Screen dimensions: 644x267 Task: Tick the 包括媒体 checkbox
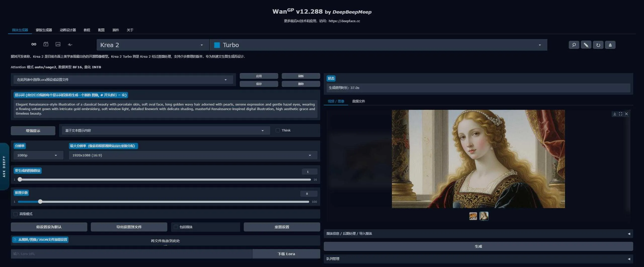tap(176, 227)
